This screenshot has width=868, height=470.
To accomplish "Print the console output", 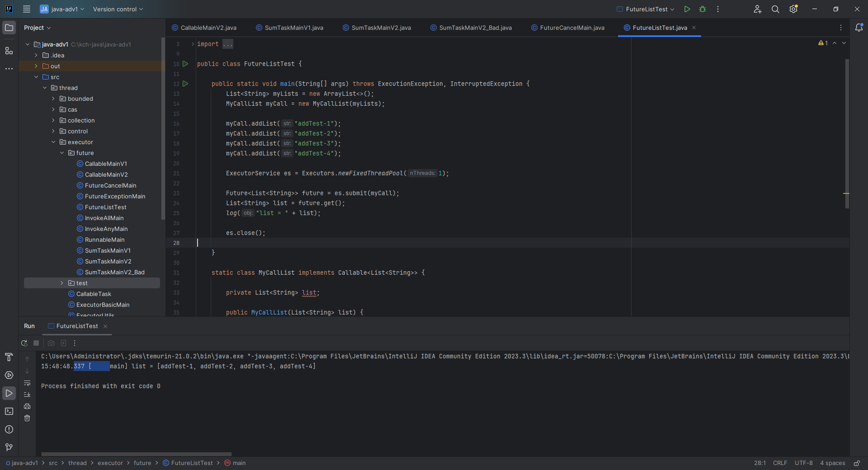I will click(x=27, y=406).
